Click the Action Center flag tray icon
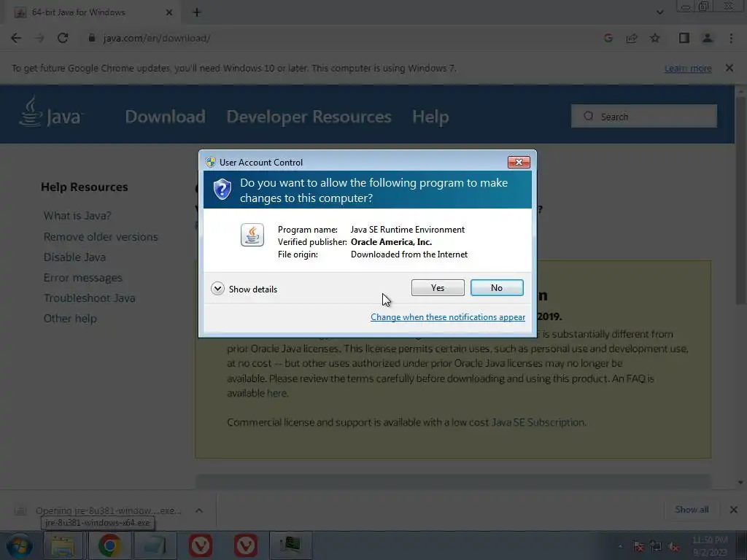The height and width of the screenshot is (560, 747). click(639, 547)
